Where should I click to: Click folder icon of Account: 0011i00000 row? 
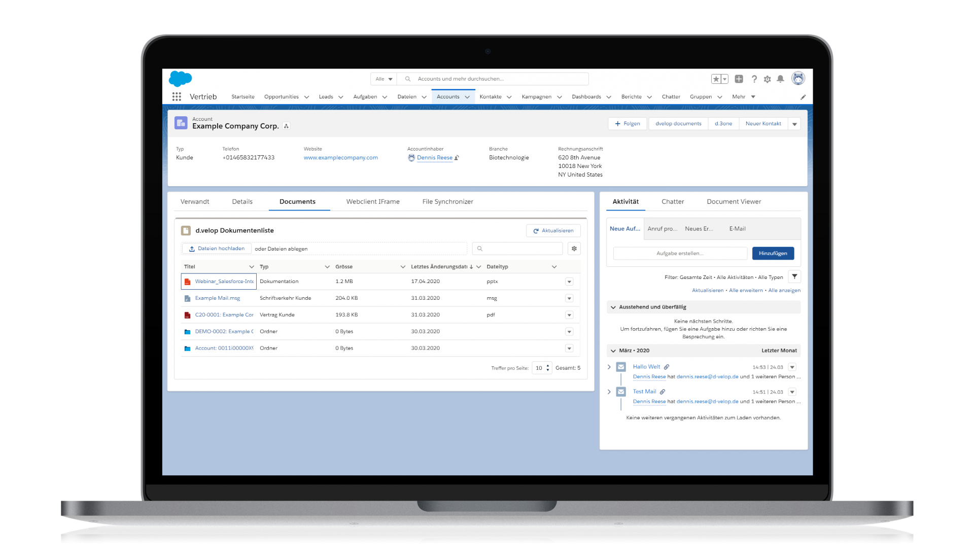[187, 348]
